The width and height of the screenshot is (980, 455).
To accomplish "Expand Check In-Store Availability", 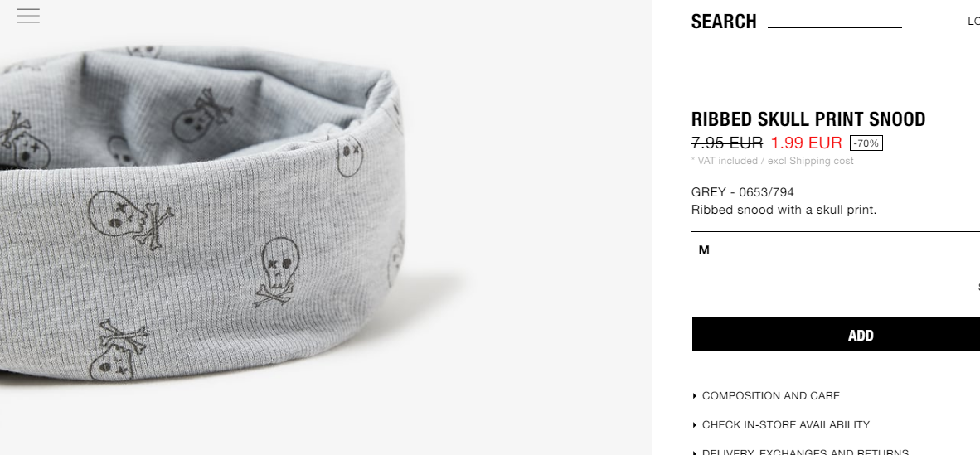I will (786, 425).
